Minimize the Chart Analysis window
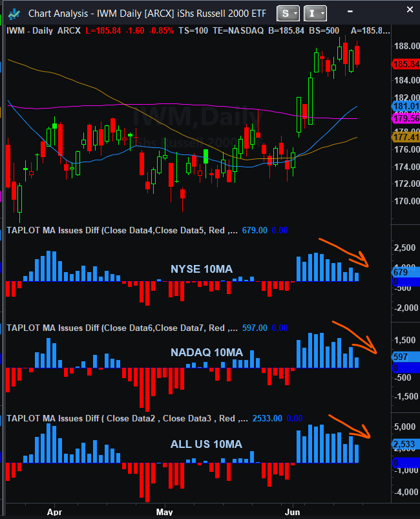Viewport: 420px width, 519px height. (x=350, y=11)
